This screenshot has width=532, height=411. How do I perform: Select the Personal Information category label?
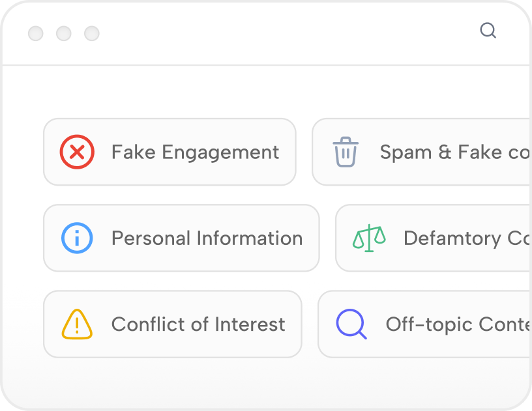(207, 238)
